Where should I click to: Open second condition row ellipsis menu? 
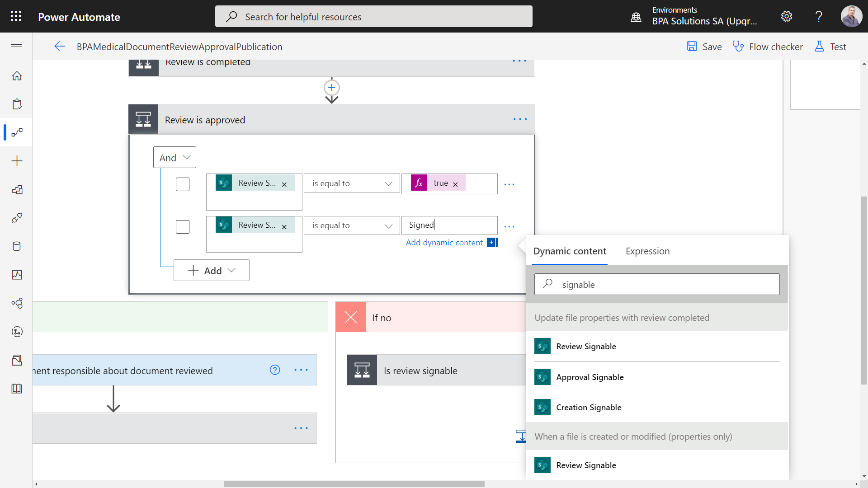(x=509, y=227)
